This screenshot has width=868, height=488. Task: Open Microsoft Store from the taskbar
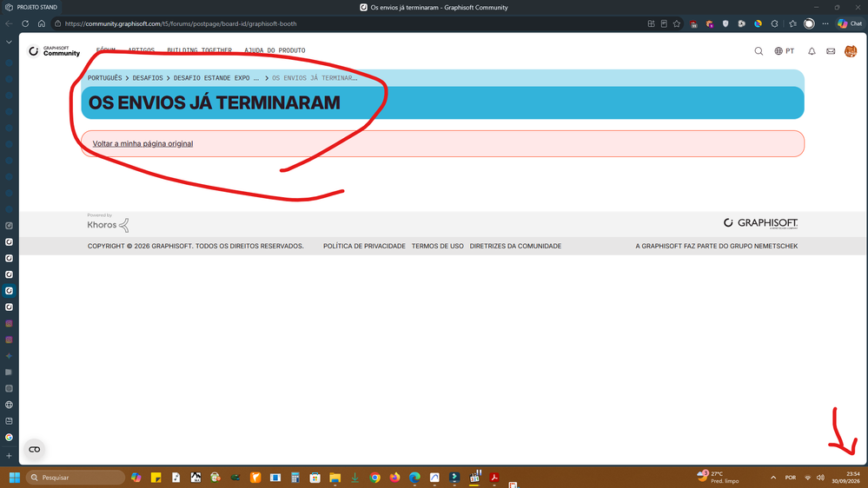(x=315, y=478)
